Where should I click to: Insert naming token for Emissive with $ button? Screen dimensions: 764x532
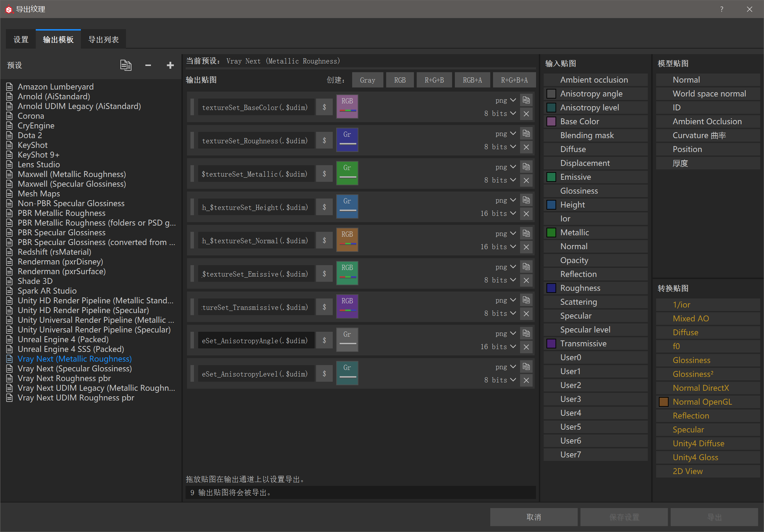click(x=324, y=273)
